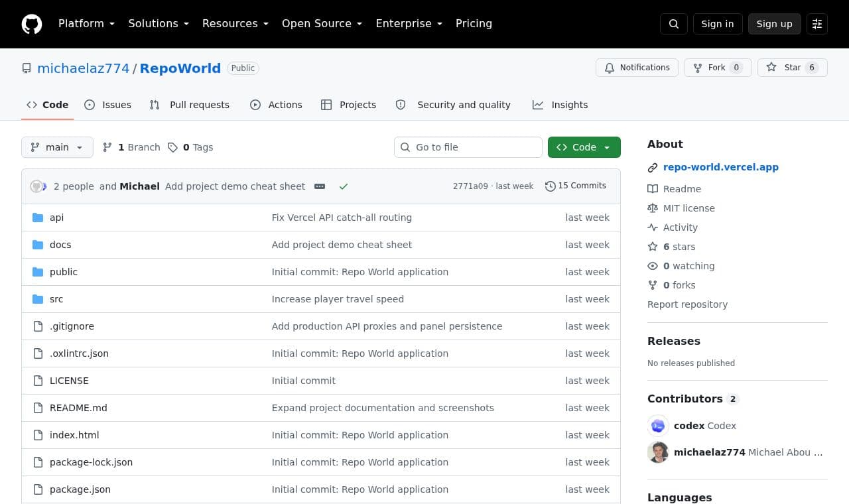Viewport: 849px width, 504px height.
Task: Open commit 'Increase player travel speed'
Action: pyautogui.click(x=338, y=299)
